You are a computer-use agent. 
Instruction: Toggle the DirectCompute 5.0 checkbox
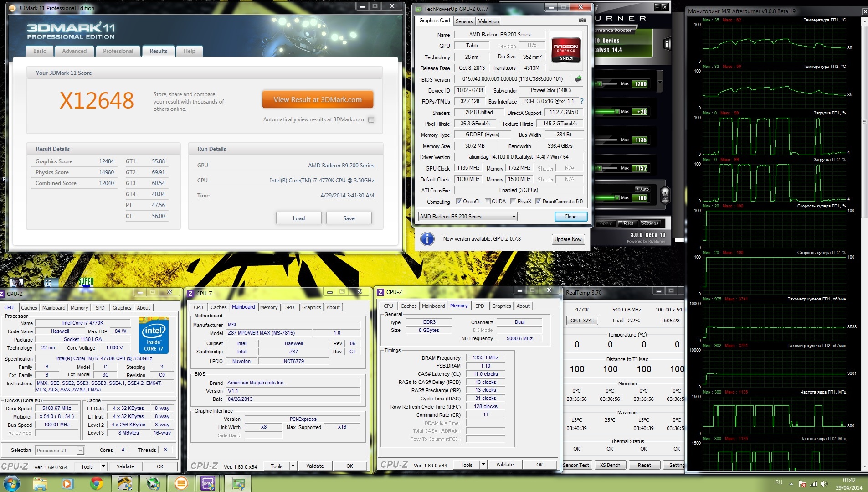pos(538,202)
